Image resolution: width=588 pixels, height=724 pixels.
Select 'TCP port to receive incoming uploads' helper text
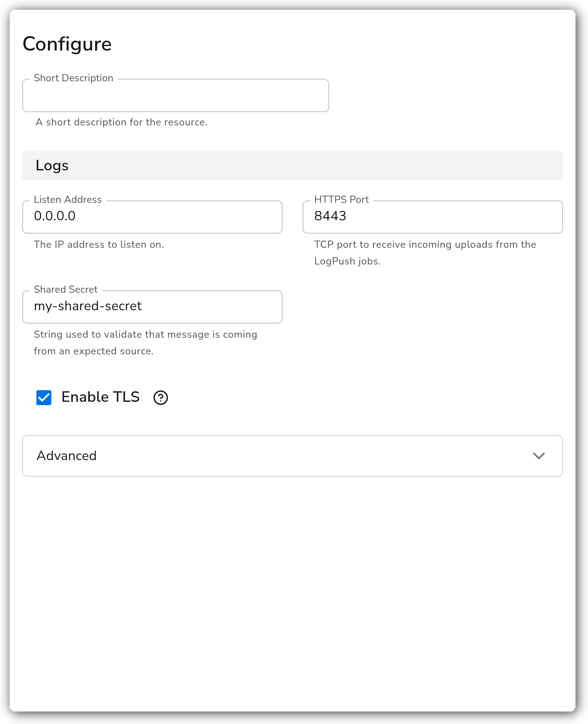point(425,253)
